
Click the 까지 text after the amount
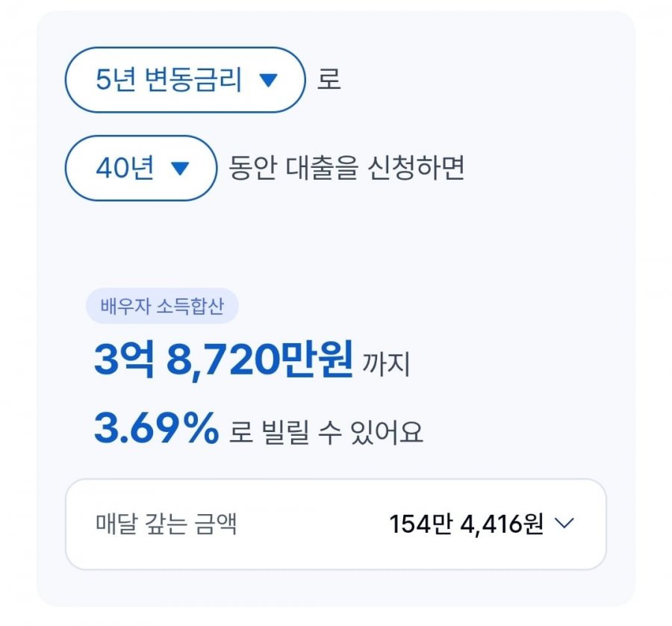tap(387, 364)
